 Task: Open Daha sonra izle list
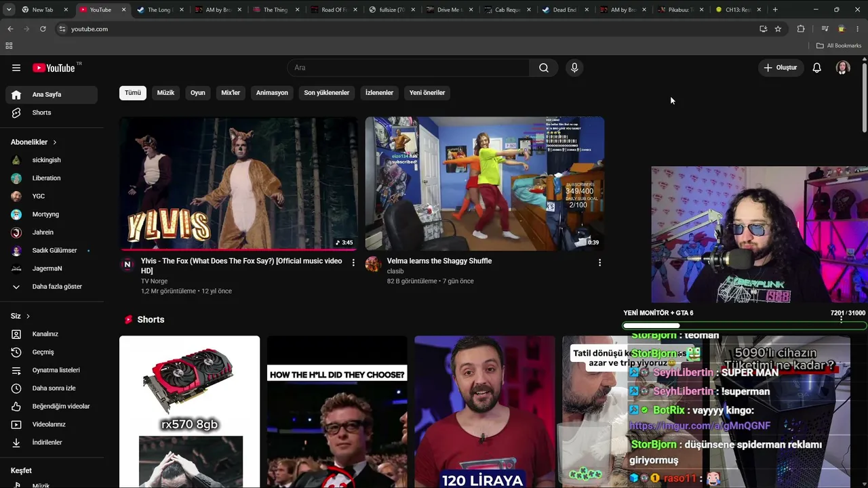point(52,388)
